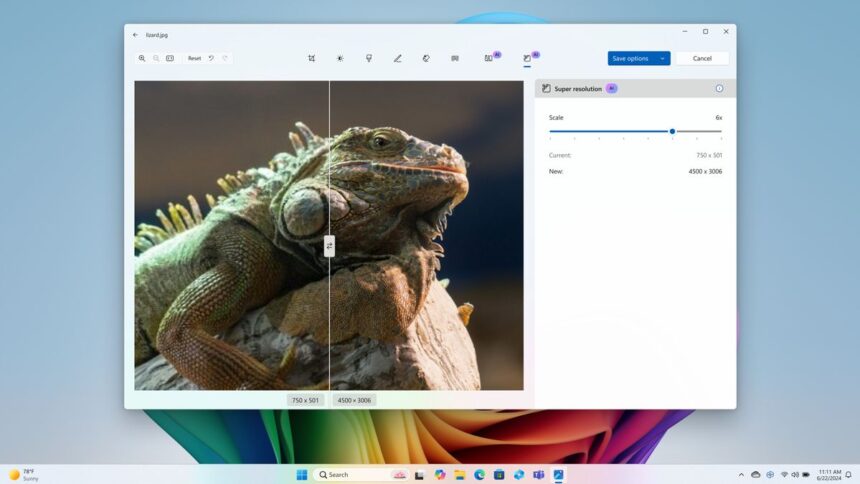Click the OneDrive cloud tray icon
The width and height of the screenshot is (860, 484).
click(756, 475)
